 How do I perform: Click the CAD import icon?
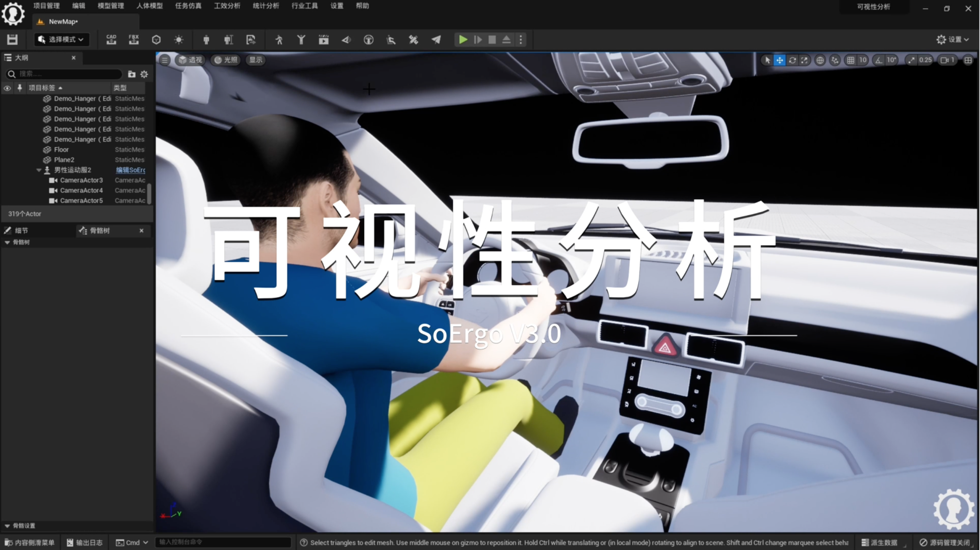[x=111, y=40]
